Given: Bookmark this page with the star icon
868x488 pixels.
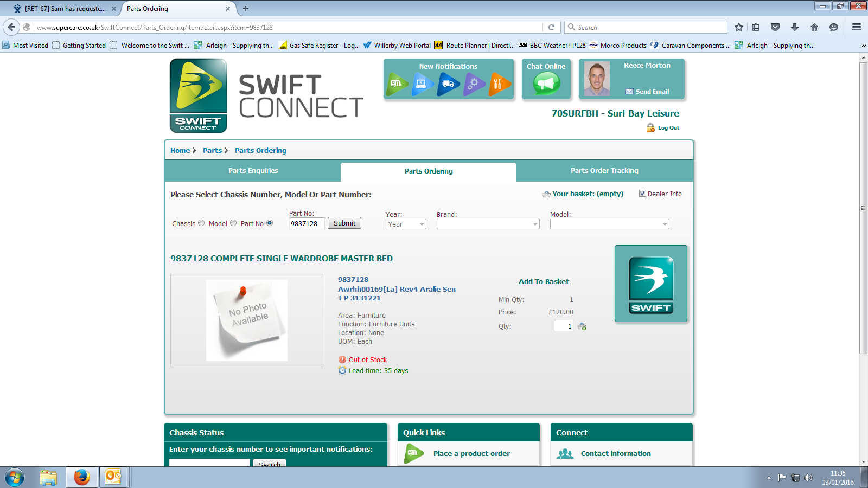Looking at the screenshot, I should click(739, 27).
